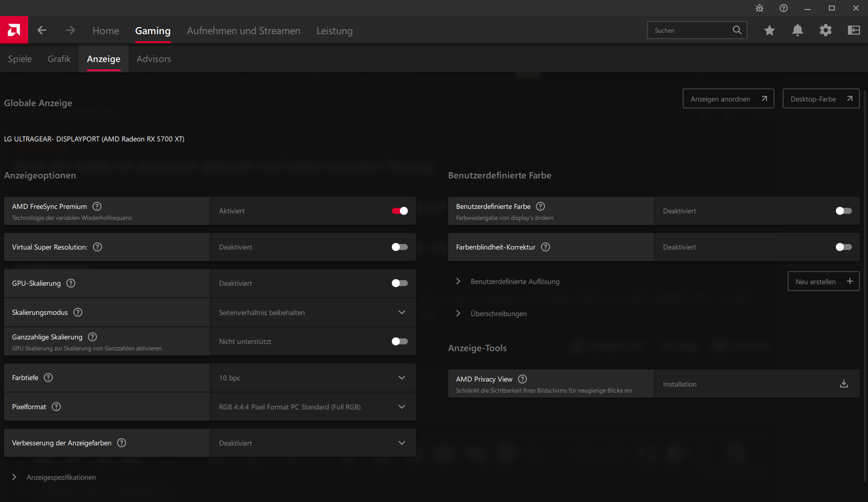Image resolution: width=868 pixels, height=502 pixels.
Task: Click Desktop-Farbe button
Action: pyautogui.click(x=821, y=98)
